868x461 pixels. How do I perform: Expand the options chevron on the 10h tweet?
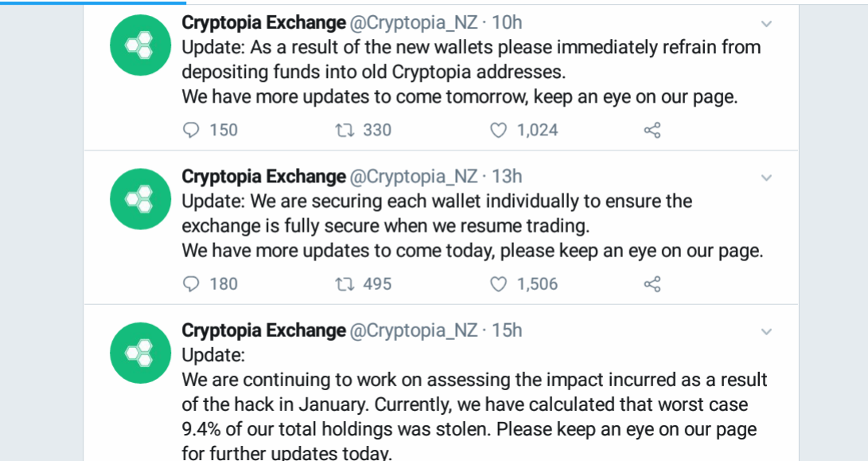(766, 23)
